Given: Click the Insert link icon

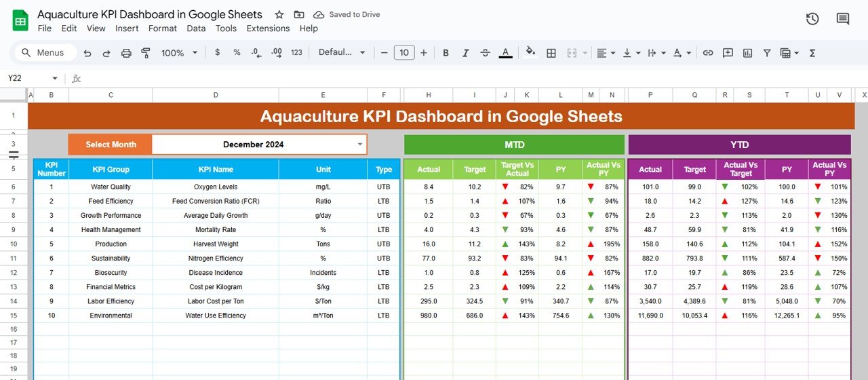Looking at the screenshot, I should tap(708, 53).
